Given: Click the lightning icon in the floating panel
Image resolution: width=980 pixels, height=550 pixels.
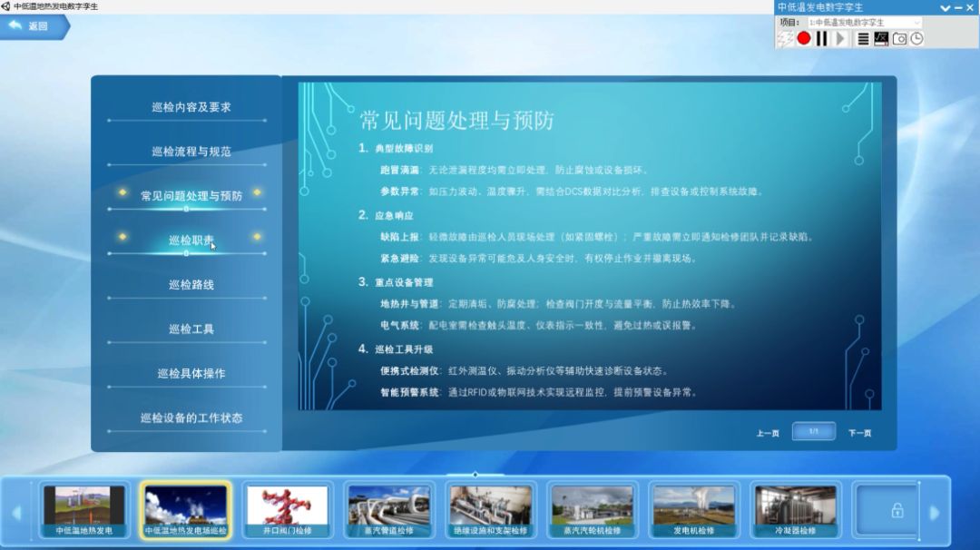Looking at the screenshot, I should pyautogui.click(x=785, y=38).
